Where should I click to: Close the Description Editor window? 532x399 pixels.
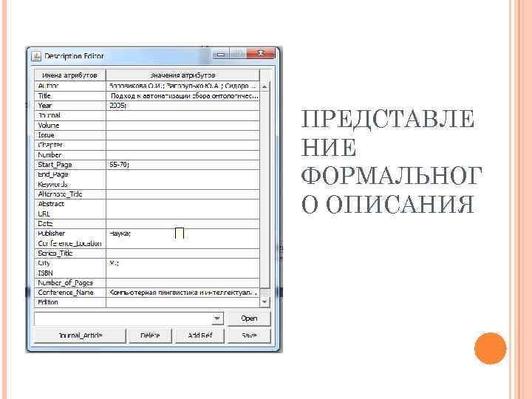[x=261, y=54]
